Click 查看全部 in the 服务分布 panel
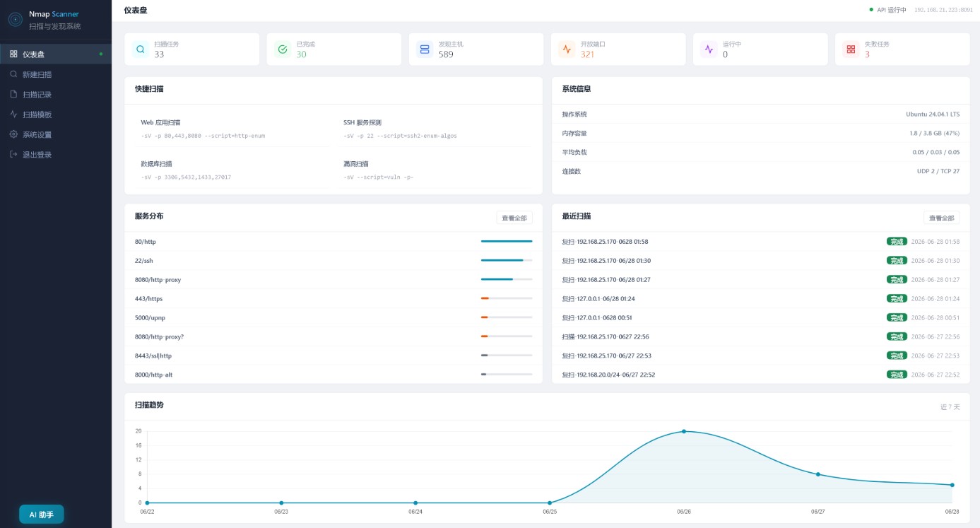This screenshot has height=528, width=980. [x=514, y=218]
